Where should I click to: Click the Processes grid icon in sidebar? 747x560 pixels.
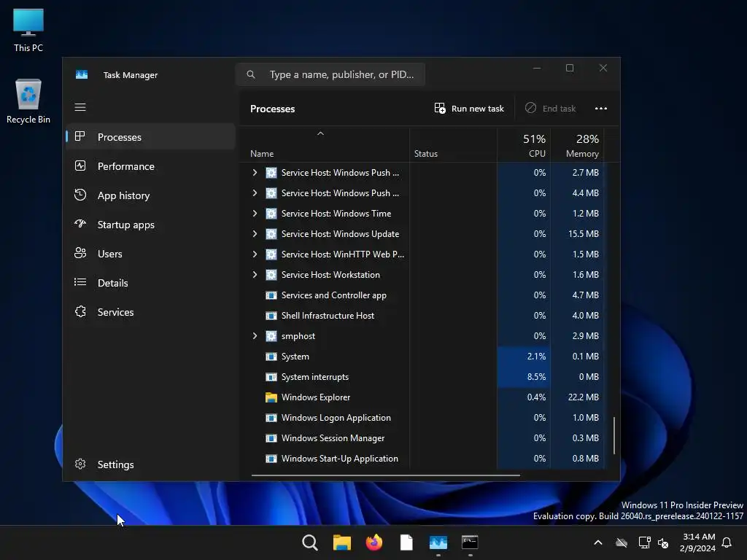point(80,136)
